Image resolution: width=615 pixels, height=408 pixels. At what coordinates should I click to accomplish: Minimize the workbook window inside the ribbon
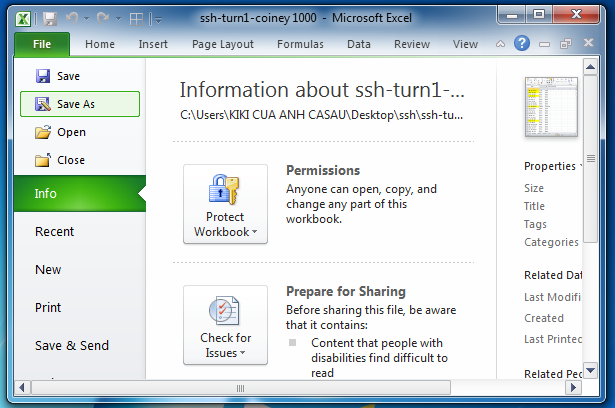click(544, 44)
